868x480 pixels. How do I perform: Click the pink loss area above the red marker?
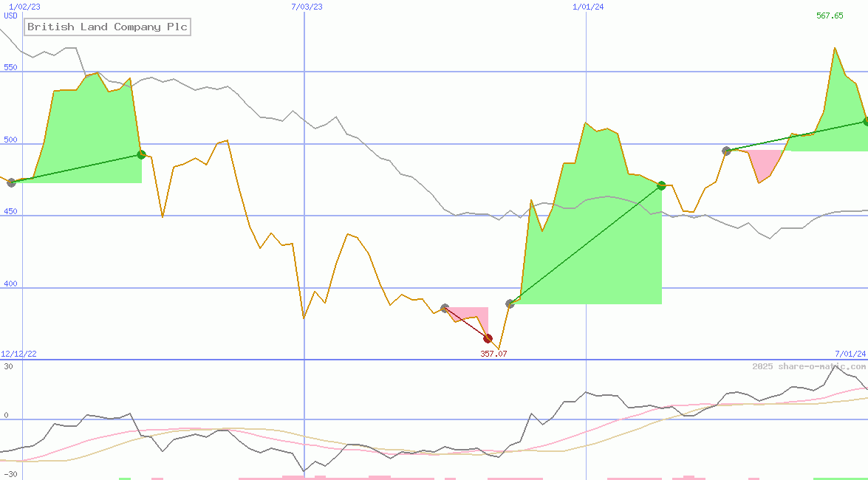[x=473, y=314]
